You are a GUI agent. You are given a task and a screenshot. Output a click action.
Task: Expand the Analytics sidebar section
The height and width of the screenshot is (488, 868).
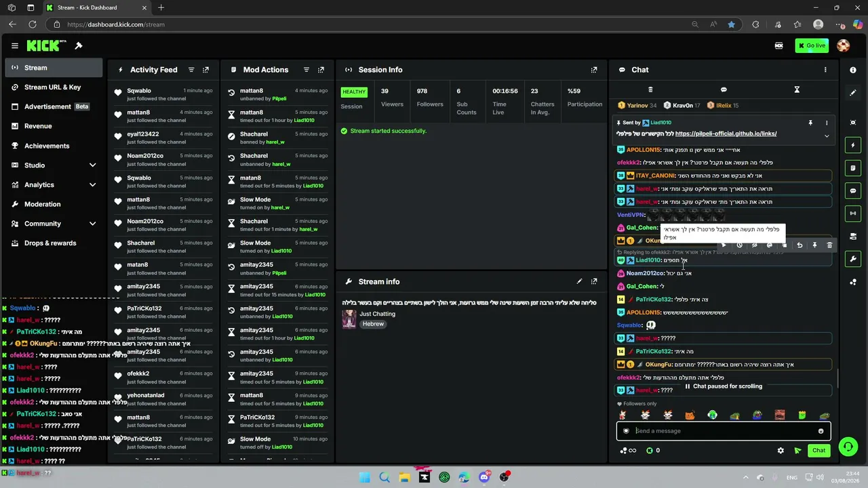click(x=92, y=184)
